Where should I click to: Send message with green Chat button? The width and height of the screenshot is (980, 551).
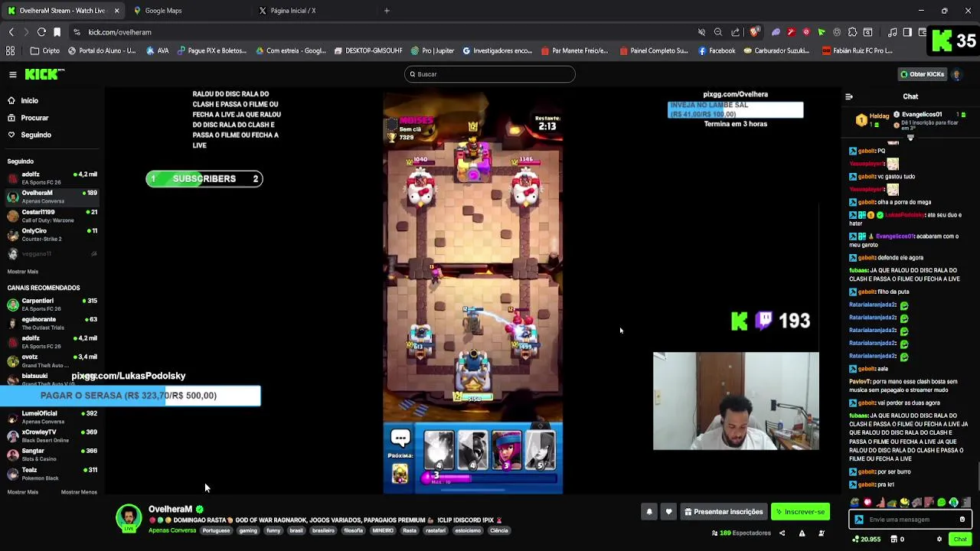[x=960, y=540]
